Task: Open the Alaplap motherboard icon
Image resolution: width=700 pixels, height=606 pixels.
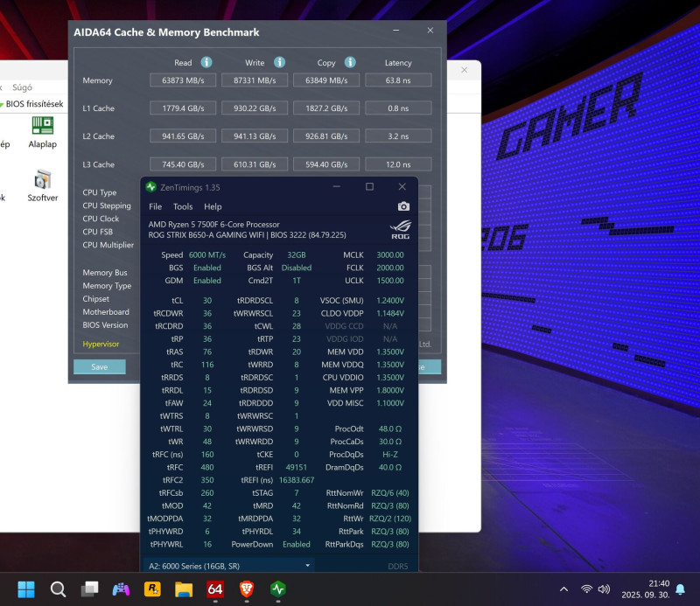Action: tap(42, 133)
